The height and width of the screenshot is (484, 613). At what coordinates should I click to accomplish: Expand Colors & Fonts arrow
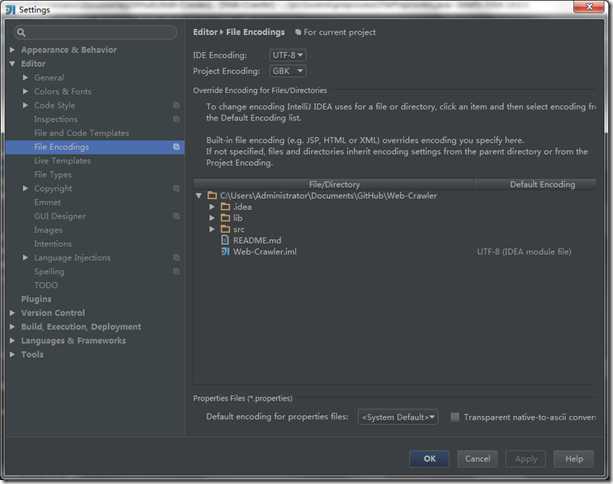pyautogui.click(x=25, y=91)
